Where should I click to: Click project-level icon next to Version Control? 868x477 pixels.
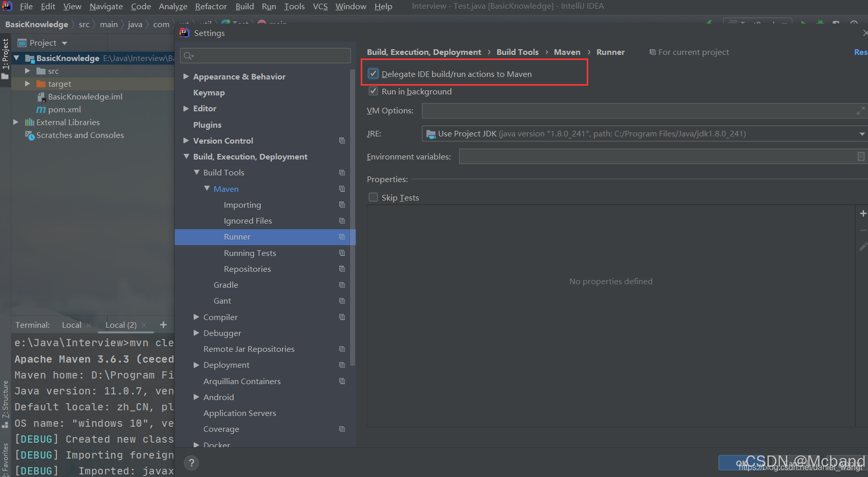point(342,141)
